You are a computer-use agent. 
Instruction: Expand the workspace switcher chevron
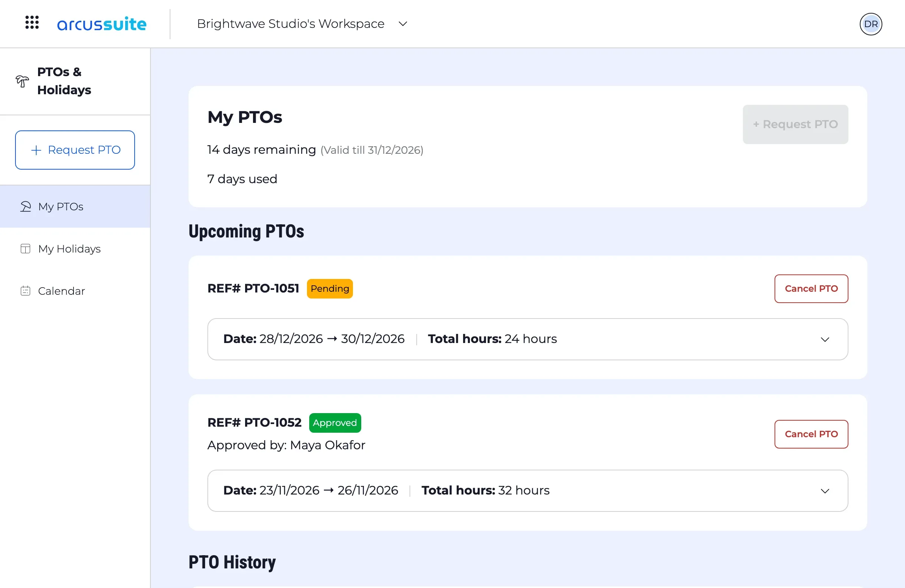pyautogui.click(x=403, y=24)
